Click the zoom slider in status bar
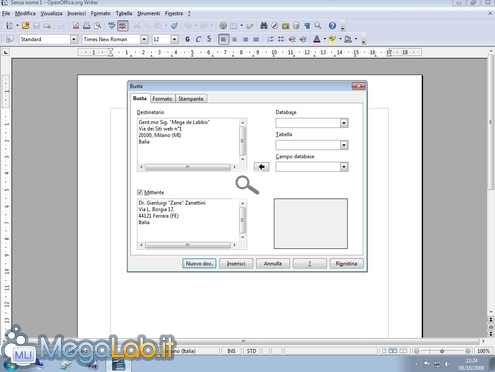The height and width of the screenshot is (372, 495). point(442,351)
